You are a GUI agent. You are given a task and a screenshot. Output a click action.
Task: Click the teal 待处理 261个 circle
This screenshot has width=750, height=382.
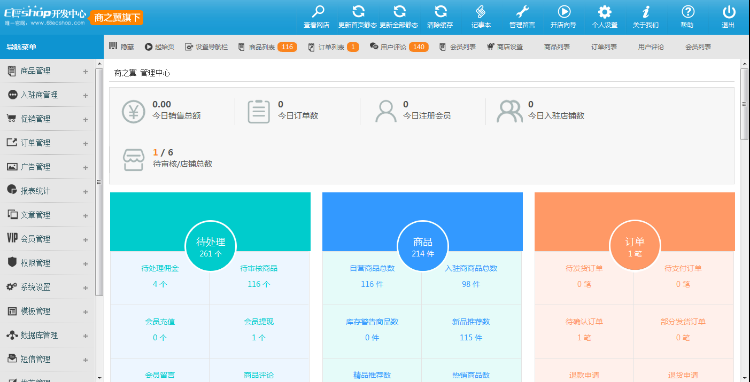pyautogui.click(x=210, y=246)
